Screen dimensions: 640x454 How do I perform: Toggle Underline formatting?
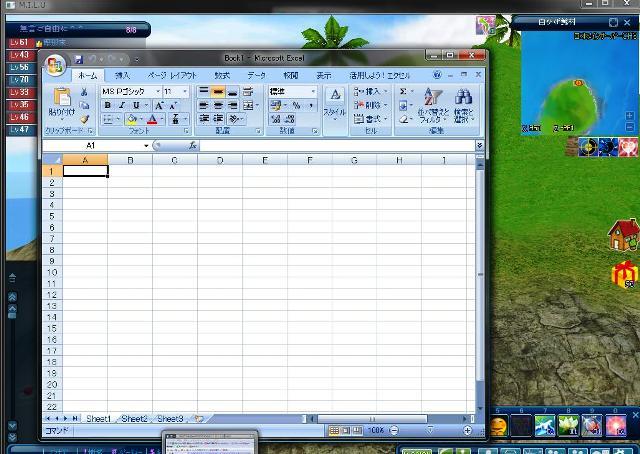134,105
